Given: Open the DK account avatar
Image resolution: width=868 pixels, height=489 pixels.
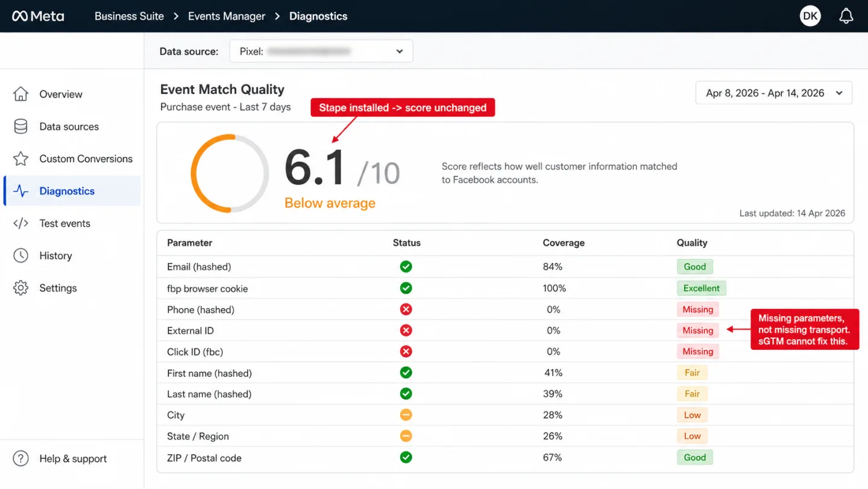Looking at the screenshot, I should pyautogui.click(x=810, y=16).
